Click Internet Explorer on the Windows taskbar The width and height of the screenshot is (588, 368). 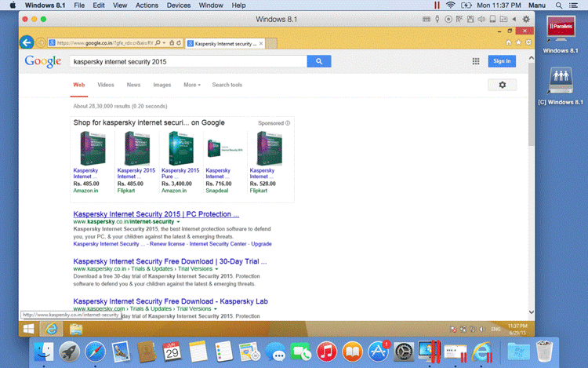tap(52, 329)
